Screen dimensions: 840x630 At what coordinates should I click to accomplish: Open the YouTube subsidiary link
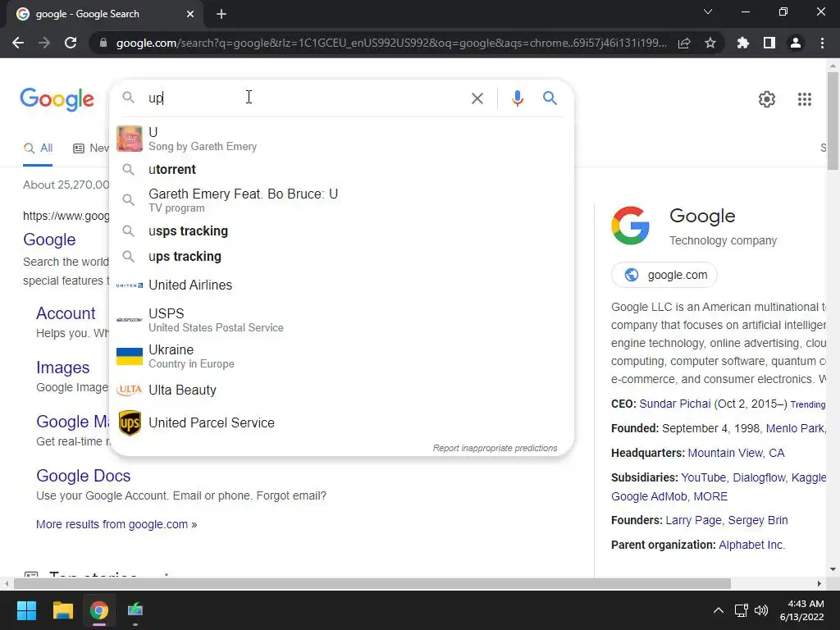coord(703,477)
